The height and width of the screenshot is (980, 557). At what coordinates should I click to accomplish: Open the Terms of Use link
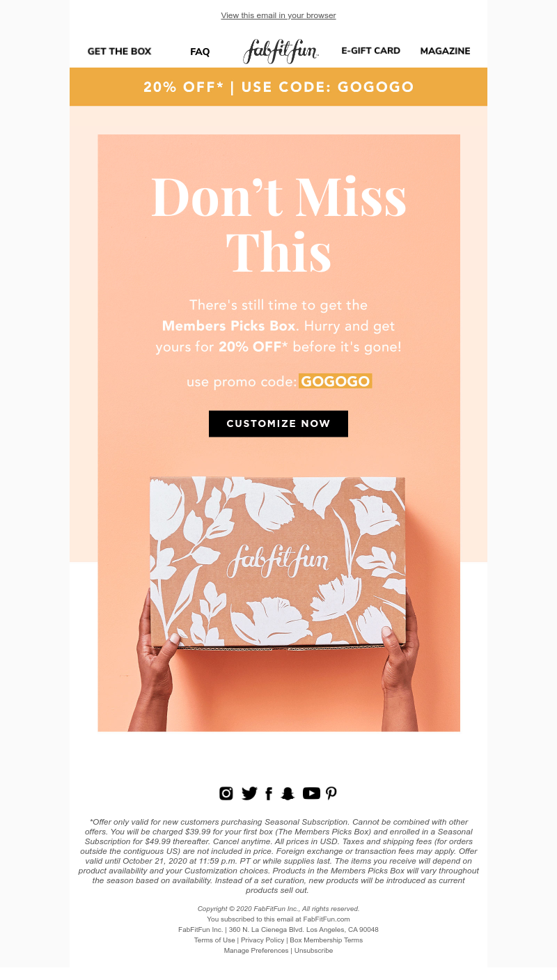(214, 940)
